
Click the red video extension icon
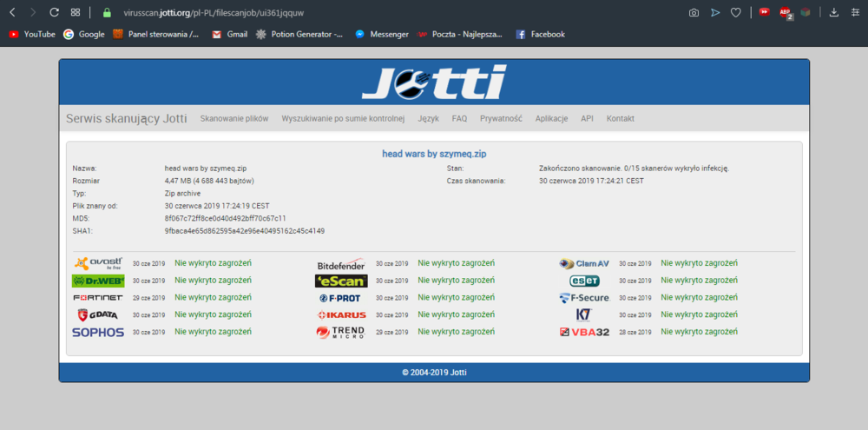765,11
